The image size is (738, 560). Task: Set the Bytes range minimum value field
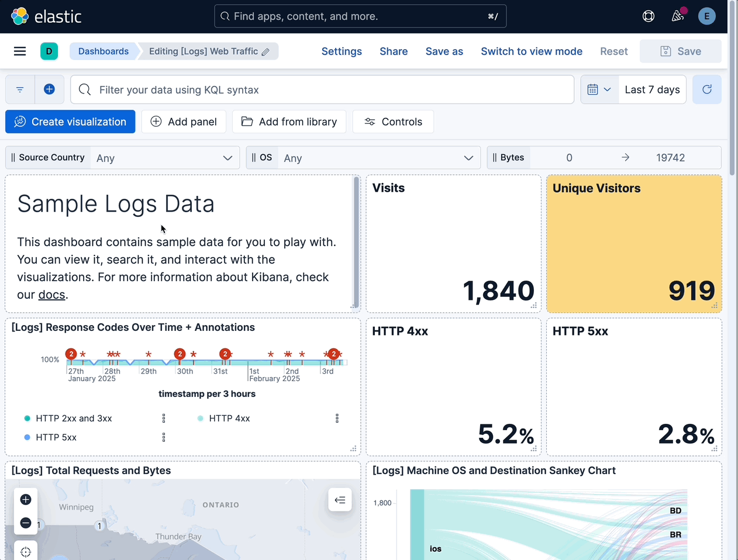[569, 158]
